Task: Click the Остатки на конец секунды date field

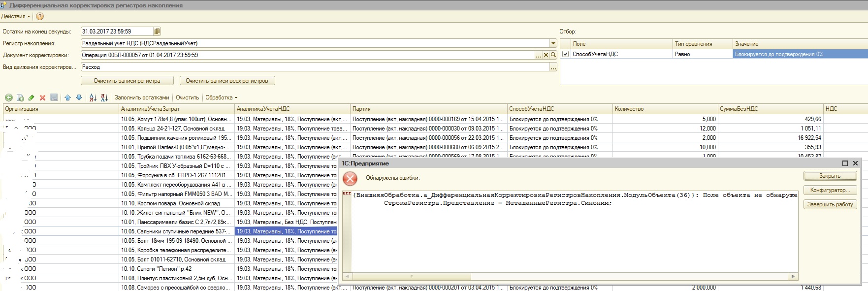Action: (117, 31)
